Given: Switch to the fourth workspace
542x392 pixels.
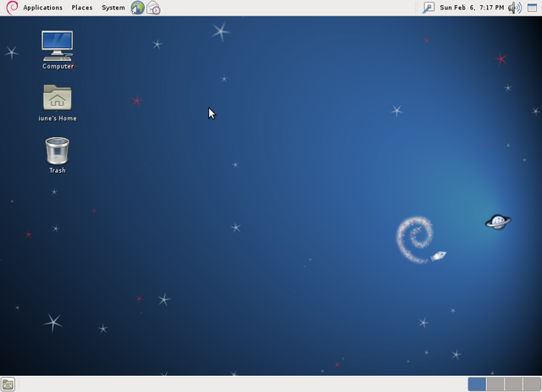Looking at the screenshot, I should (532, 384).
